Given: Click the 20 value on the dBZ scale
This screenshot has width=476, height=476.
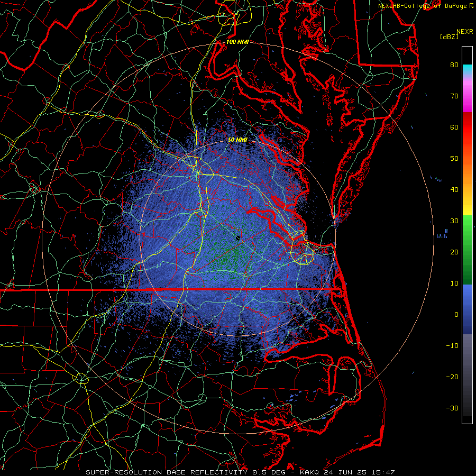Looking at the screenshot, I should tap(454, 252).
